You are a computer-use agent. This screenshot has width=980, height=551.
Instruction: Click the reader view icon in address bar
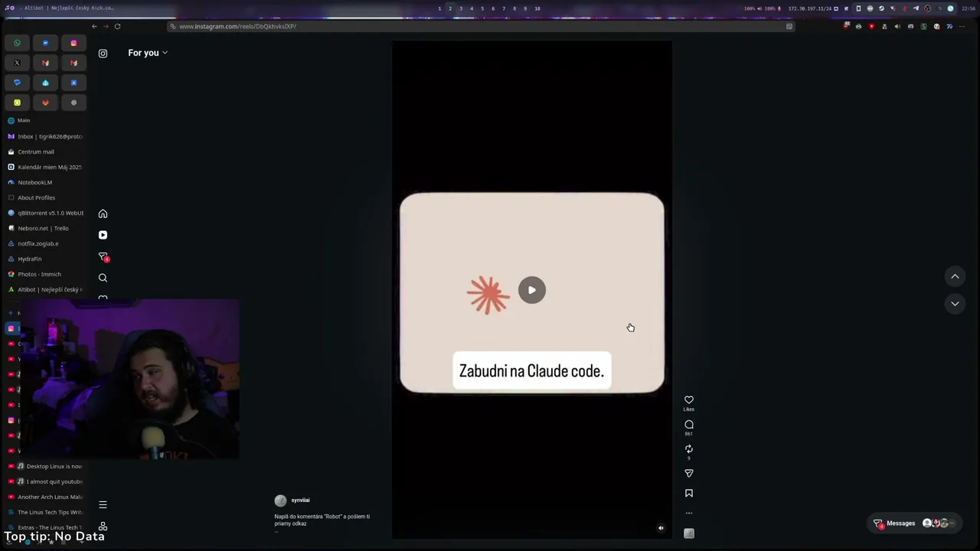click(789, 26)
